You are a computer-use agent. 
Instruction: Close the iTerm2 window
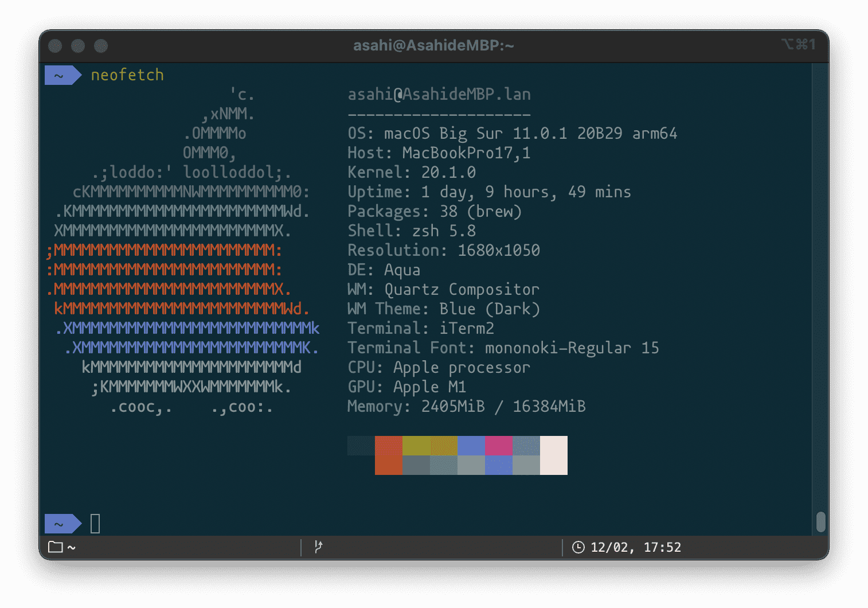[x=56, y=46]
